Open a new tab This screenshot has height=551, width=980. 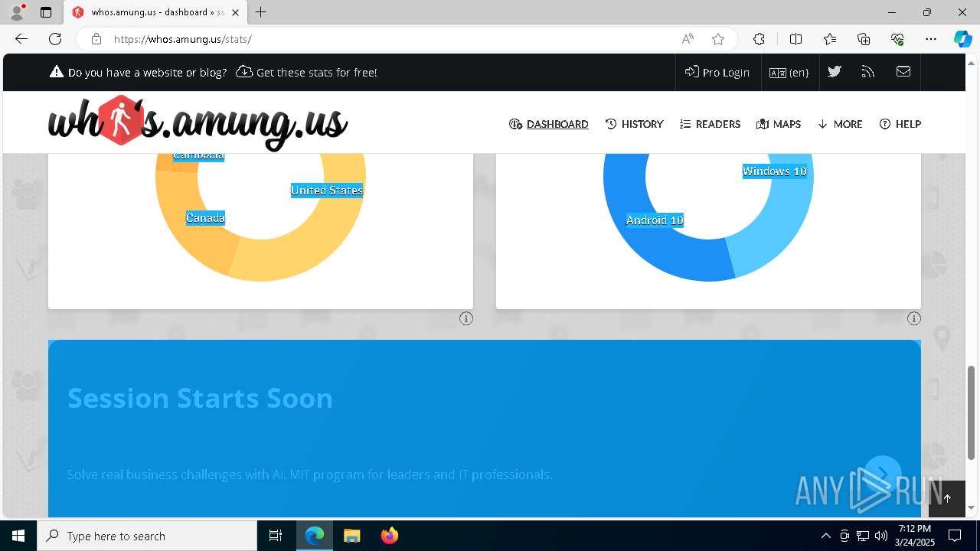(261, 12)
